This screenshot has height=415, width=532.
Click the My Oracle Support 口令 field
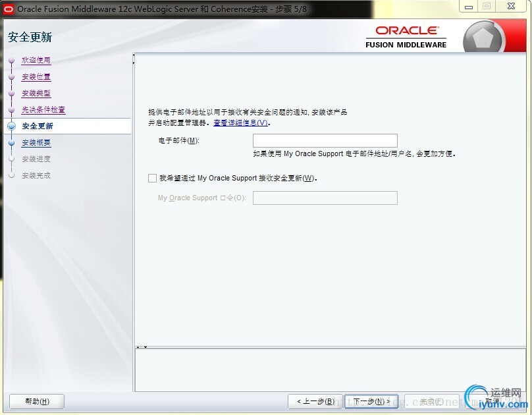point(325,198)
